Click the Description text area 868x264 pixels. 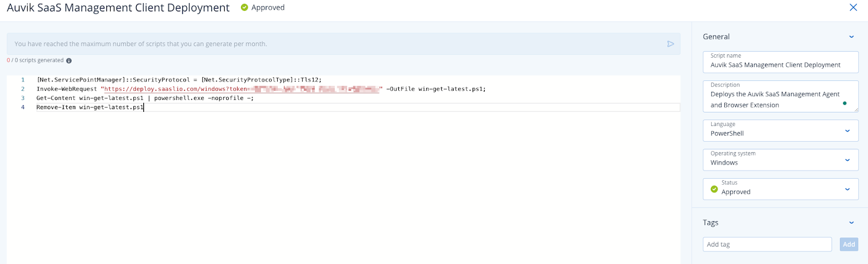[x=781, y=96]
